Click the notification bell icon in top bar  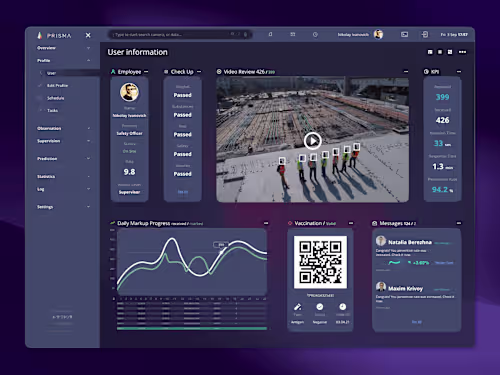pos(270,34)
